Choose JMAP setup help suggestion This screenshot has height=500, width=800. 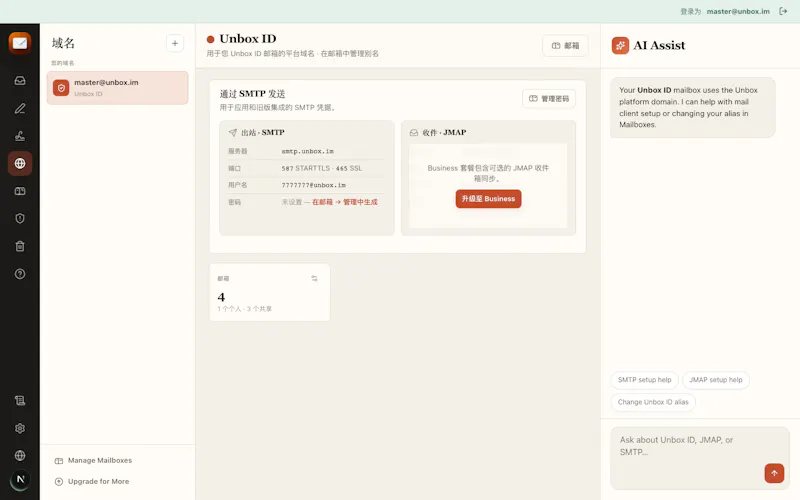click(716, 380)
